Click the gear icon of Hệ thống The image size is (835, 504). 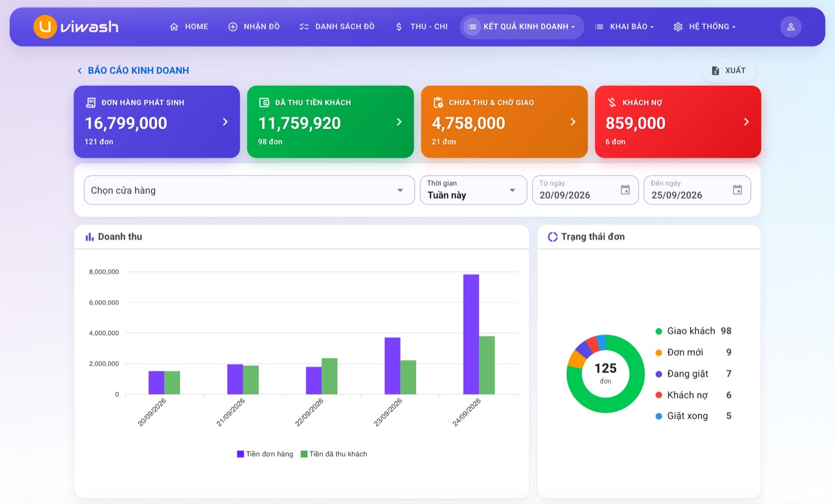point(678,27)
